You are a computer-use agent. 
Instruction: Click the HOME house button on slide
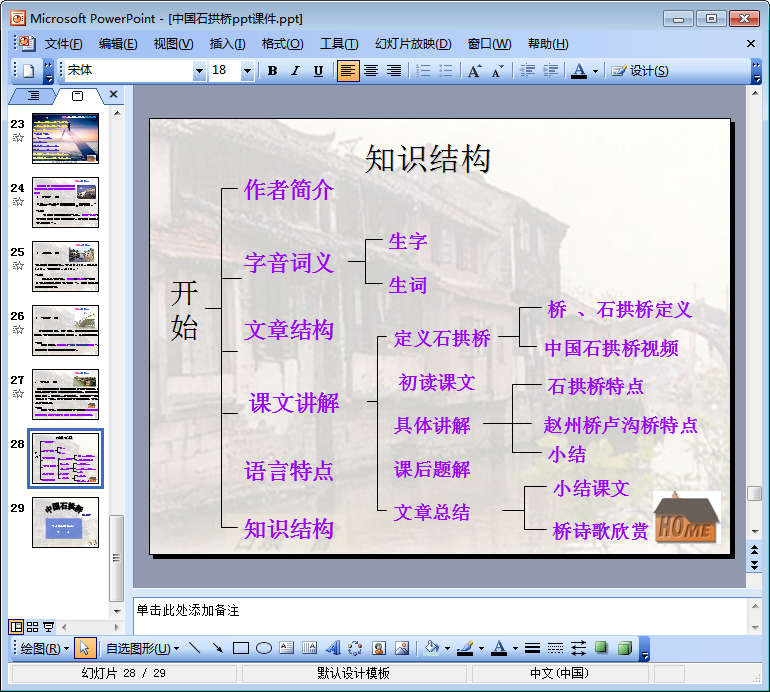(x=687, y=517)
